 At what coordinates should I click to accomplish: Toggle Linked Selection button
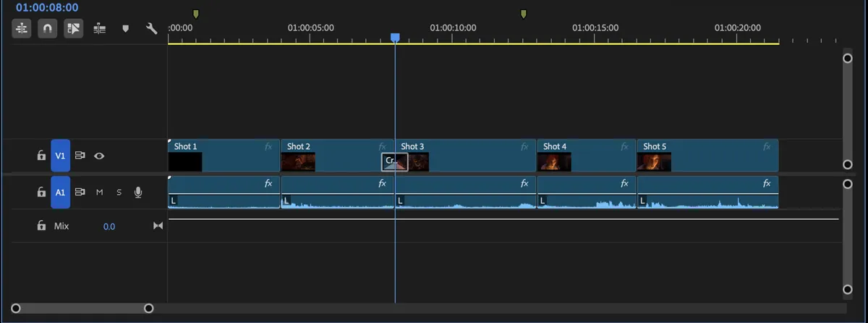coord(74,29)
